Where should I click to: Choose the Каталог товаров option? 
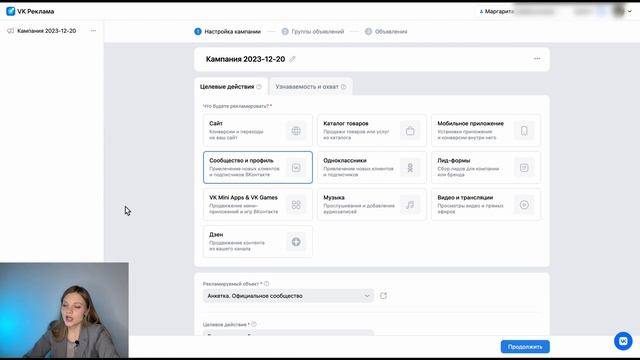pos(372,131)
